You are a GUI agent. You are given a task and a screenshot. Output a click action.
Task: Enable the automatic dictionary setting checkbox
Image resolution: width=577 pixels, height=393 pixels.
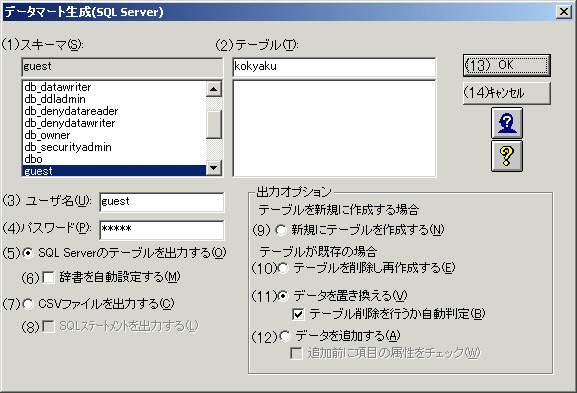48,277
